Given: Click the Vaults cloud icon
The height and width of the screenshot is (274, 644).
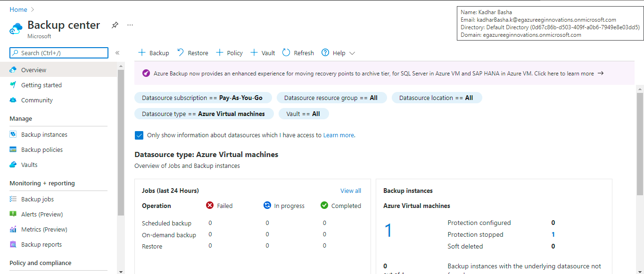Looking at the screenshot, I should 13,165.
